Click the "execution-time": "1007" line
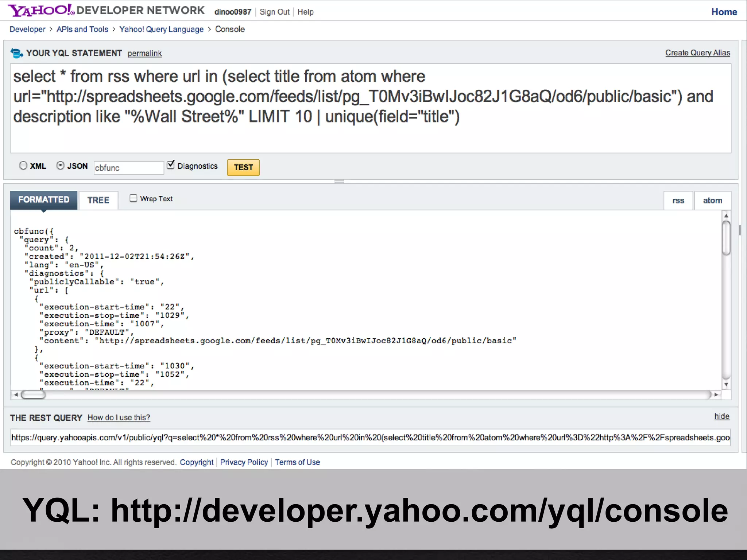The height and width of the screenshot is (560, 747). click(x=102, y=324)
